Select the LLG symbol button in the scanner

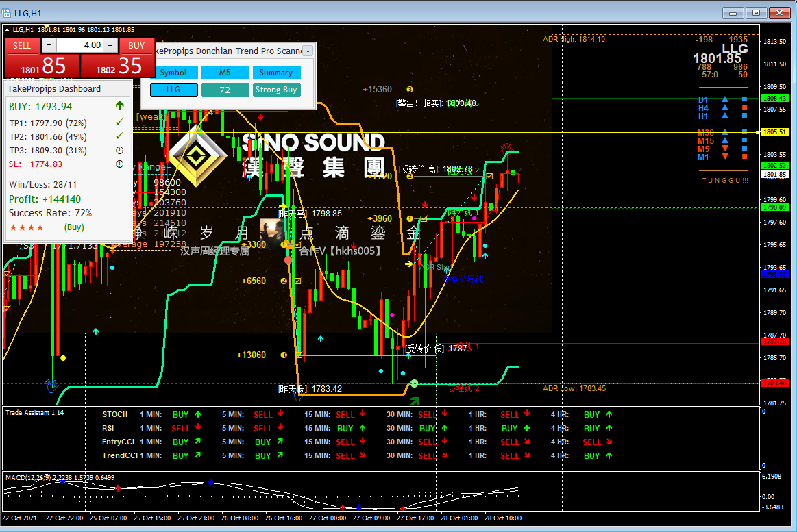(173, 89)
